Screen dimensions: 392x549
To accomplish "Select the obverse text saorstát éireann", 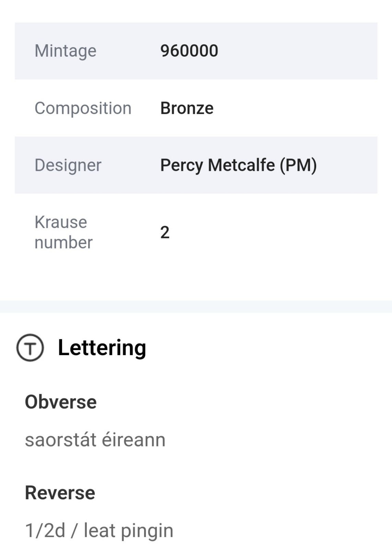I will coord(95,440).
